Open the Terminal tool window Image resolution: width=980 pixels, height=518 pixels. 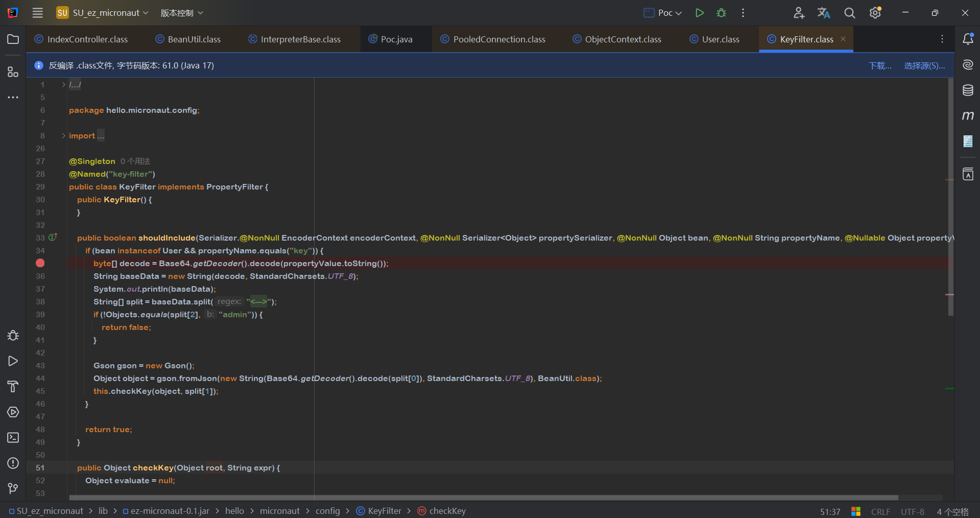click(x=13, y=438)
